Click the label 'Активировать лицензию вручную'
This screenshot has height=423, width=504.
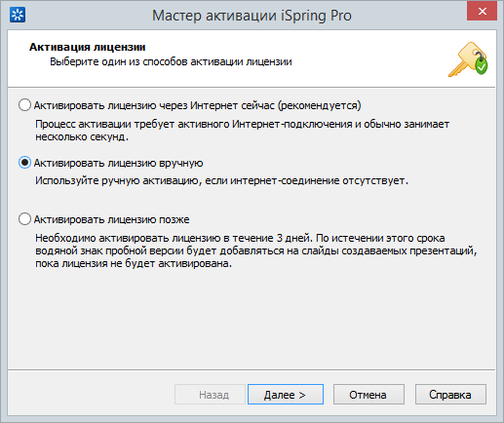pos(119,163)
